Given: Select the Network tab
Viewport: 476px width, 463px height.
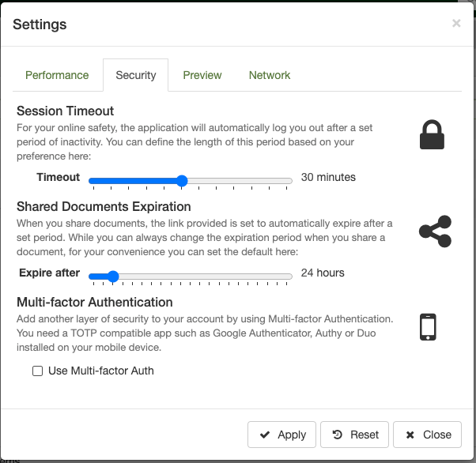Looking at the screenshot, I should 270,75.
